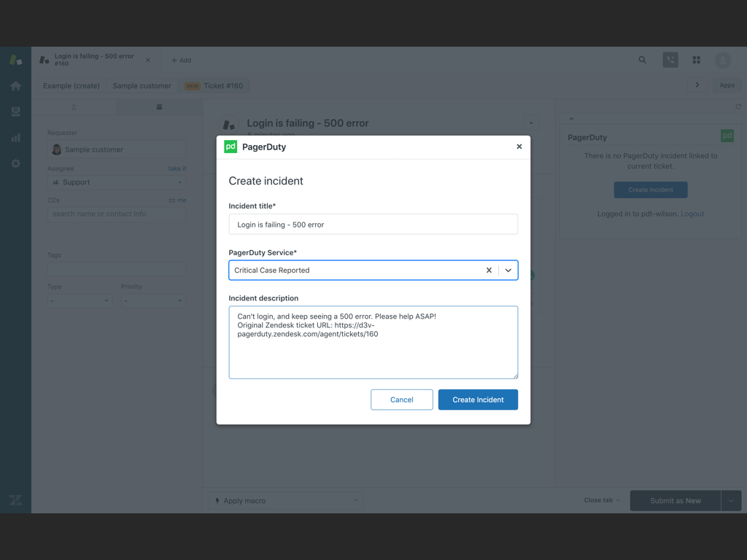The width and height of the screenshot is (747, 560).
Task: Click the refresh icon in the Apps panel
Action: pyautogui.click(x=738, y=106)
